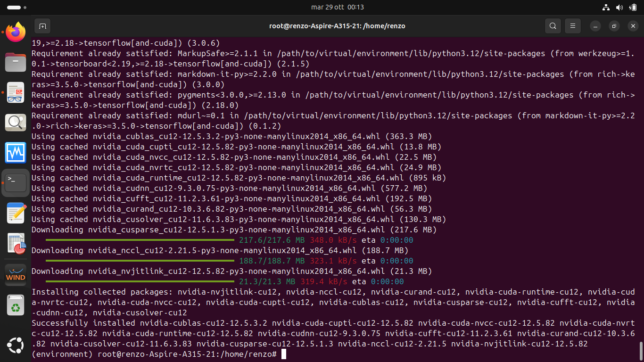Viewport: 644px width, 362px height.
Task: Click the command prompt cursor
Action: (x=284, y=354)
